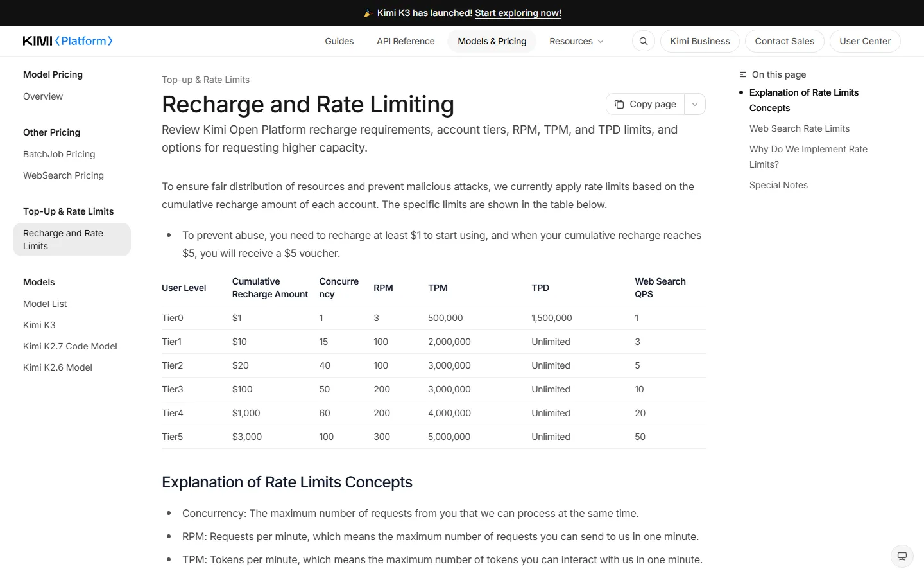Click the 5,000,000 TPM value
The height and width of the screenshot is (578, 924).
[x=449, y=437]
